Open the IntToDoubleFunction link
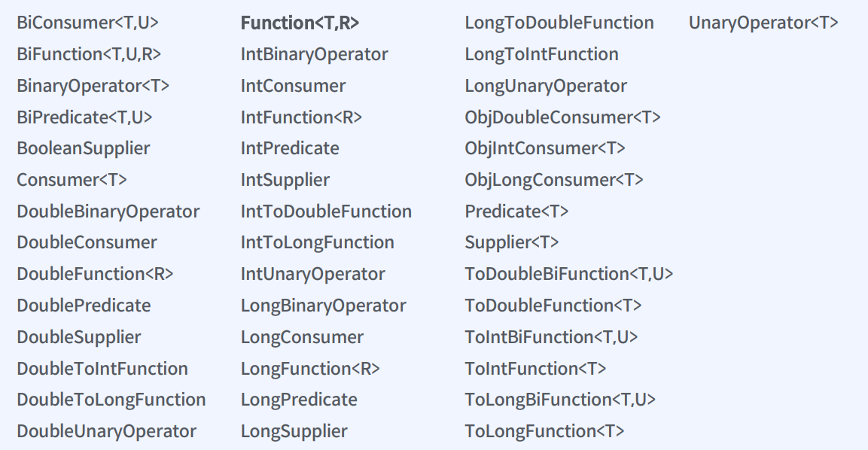Screen dimensions: 868x450 pyautogui.click(x=326, y=211)
